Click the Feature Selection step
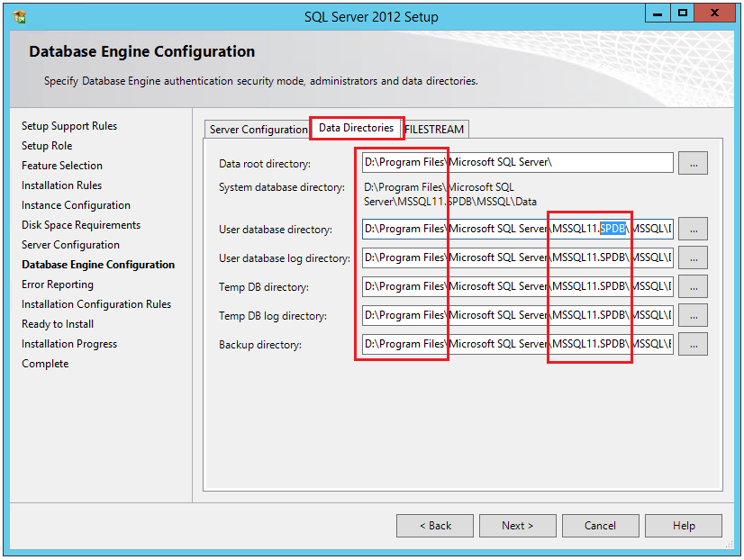 [62, 166]
